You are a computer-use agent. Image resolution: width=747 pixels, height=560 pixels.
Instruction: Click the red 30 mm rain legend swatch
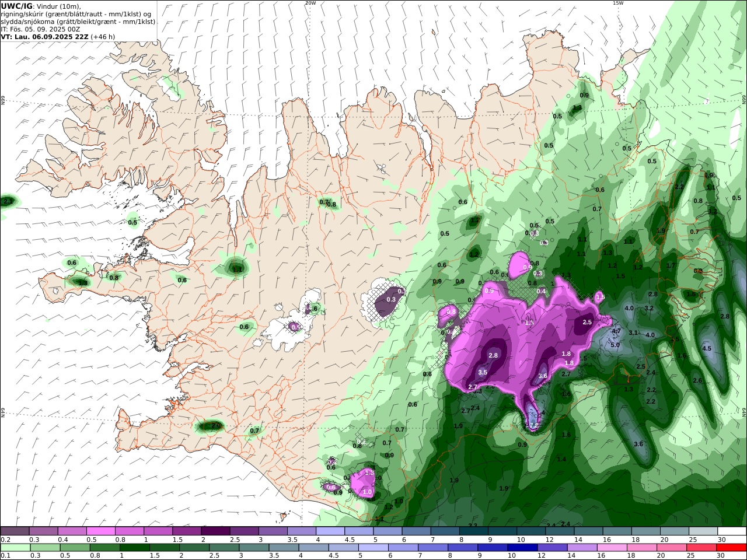[x=731, y=548]
